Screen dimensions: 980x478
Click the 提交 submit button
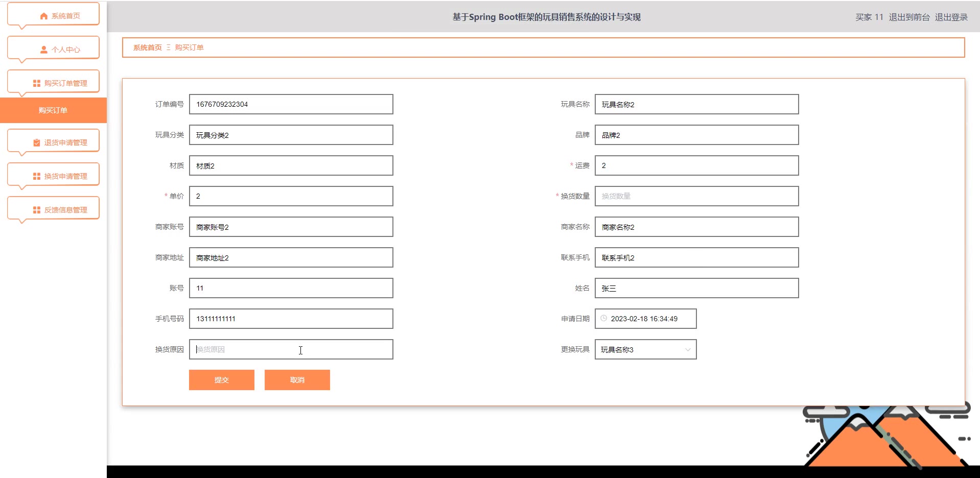222,380
